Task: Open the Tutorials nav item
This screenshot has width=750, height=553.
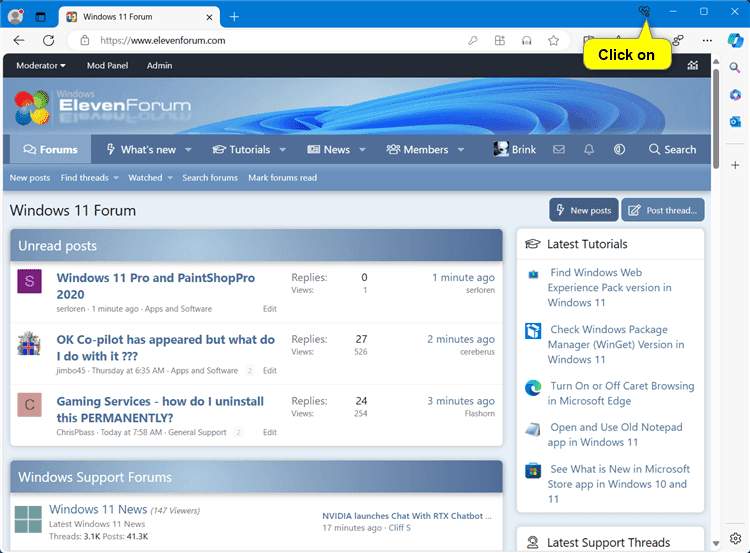Action: [241, 150]
